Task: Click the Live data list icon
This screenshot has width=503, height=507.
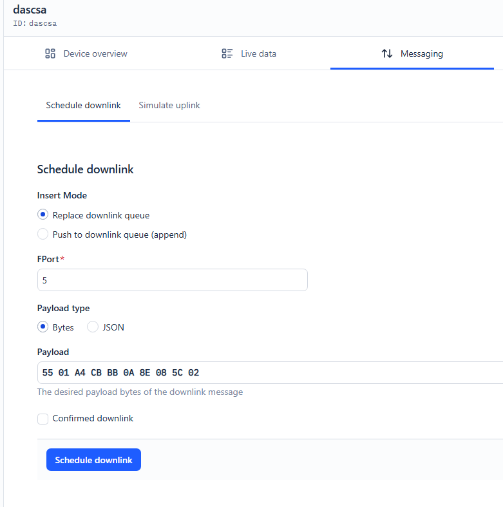Action: pyautogui.click(x=227, y=53)
